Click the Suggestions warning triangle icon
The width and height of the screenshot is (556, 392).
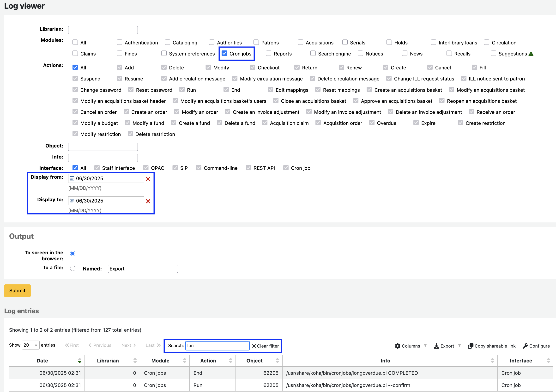point(531,54)
